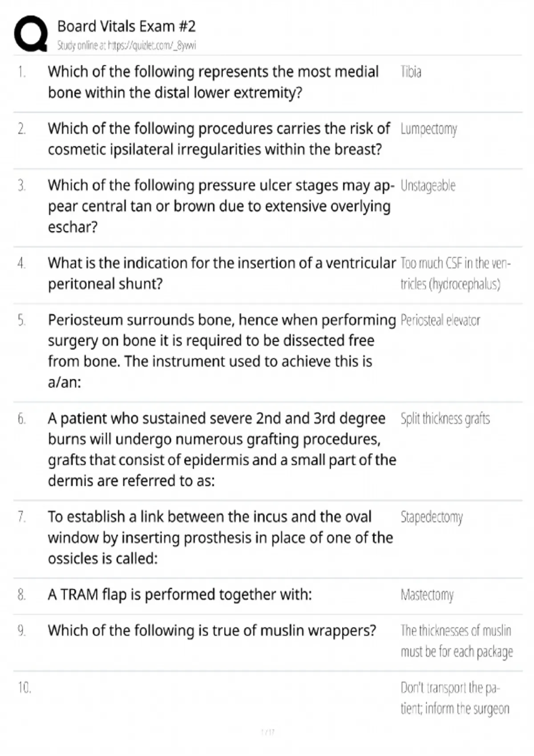Click the muslin thicknesses answer text
Image resolution: width=534 pixels, height=756 pixels.
click(456, 641)
